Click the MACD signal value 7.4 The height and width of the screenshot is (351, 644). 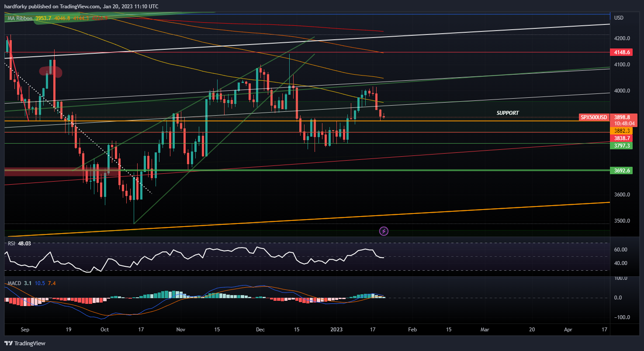pyautogui.click(x=52, y=283)
